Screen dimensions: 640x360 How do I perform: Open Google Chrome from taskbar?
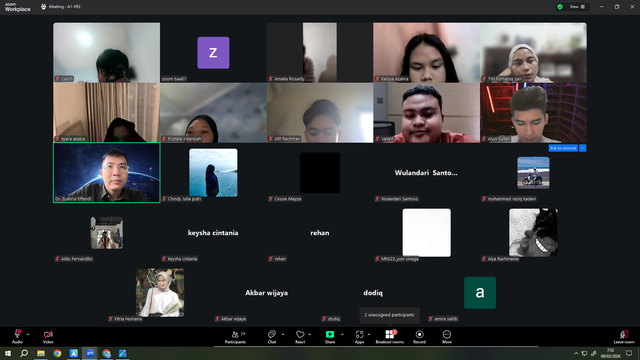[57, 353]
